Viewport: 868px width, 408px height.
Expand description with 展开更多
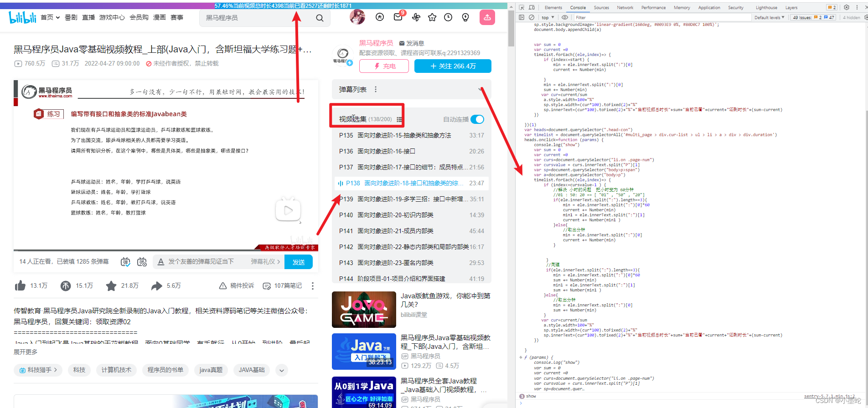26,352
